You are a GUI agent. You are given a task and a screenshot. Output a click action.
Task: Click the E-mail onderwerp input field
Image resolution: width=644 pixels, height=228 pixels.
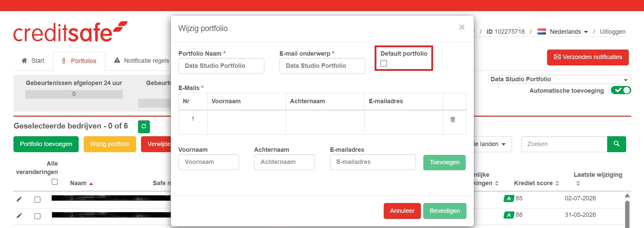[x=322, y=66]
